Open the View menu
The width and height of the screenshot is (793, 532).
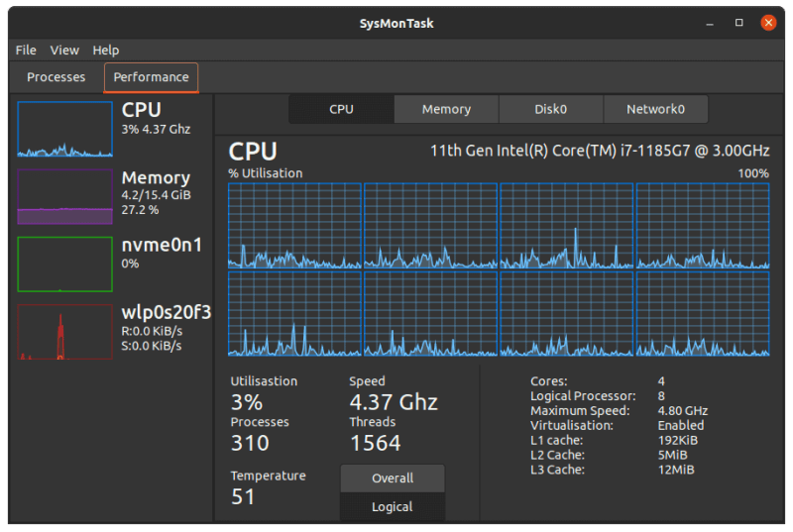(64, 51)
